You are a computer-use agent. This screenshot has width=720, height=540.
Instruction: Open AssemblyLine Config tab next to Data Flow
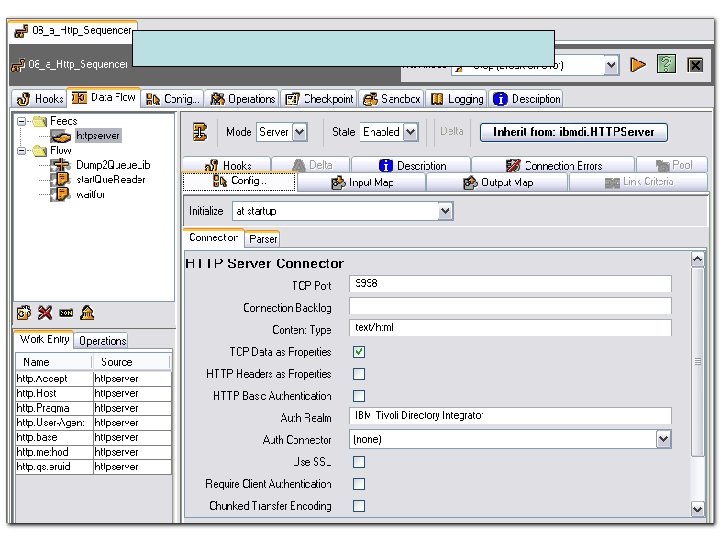point(172,99)
